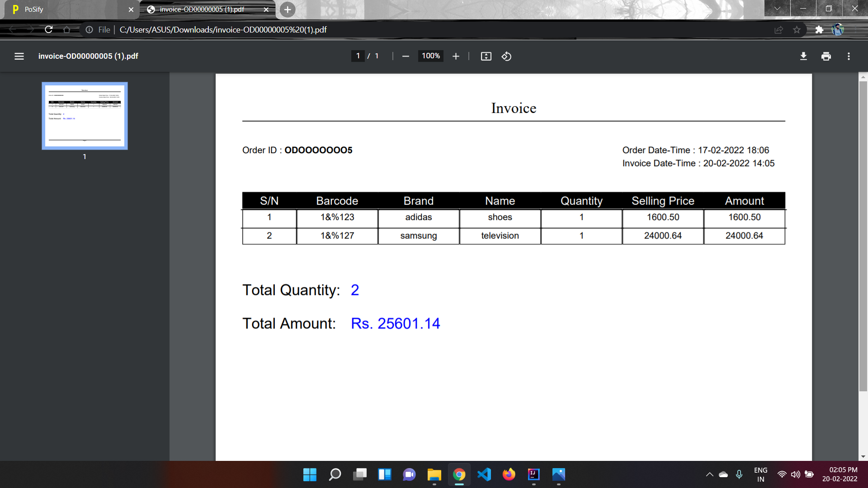
Task: Click the zoom in plus icon
Action: 456,56
